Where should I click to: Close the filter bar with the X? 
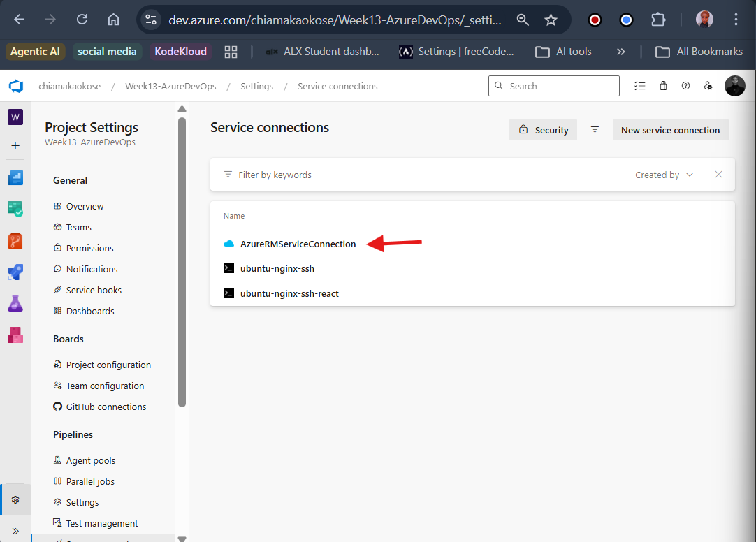coord(718,175)
